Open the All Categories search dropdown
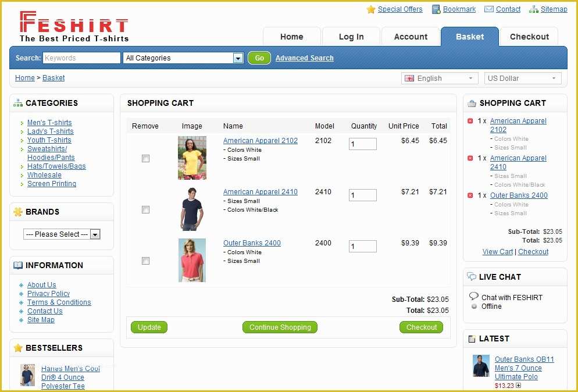578x392 pixels. [183, 58]
